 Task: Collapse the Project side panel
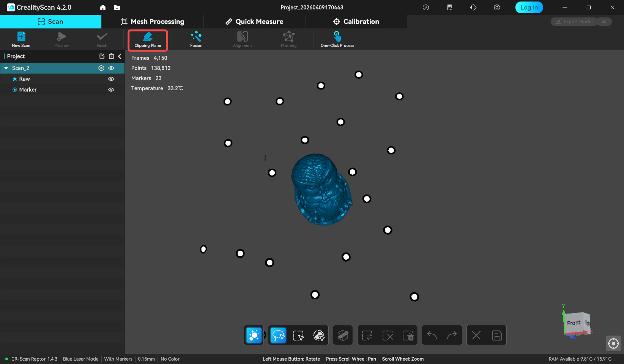coord(120,56)
